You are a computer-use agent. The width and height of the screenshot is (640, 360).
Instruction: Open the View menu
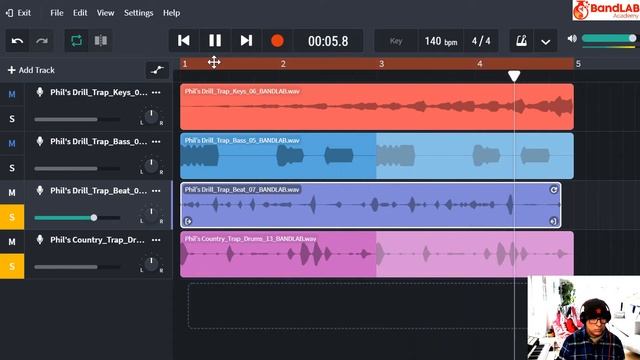(x=105, y=13)
